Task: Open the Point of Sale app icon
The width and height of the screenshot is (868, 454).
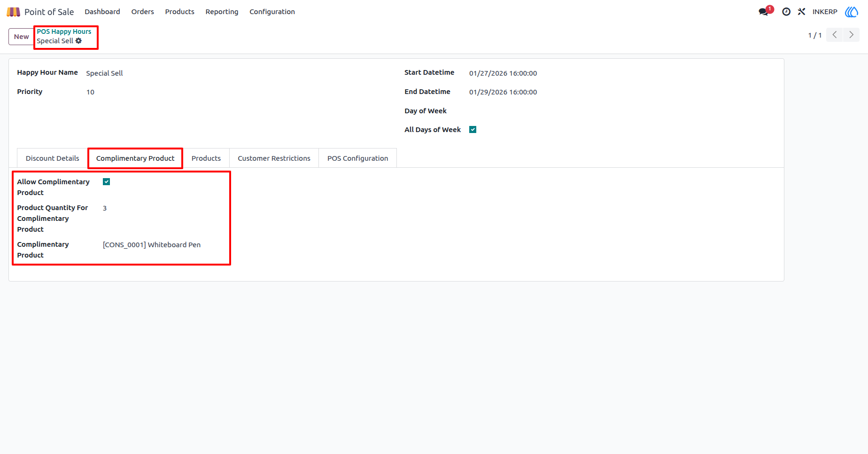Action: tap(13, 12)
